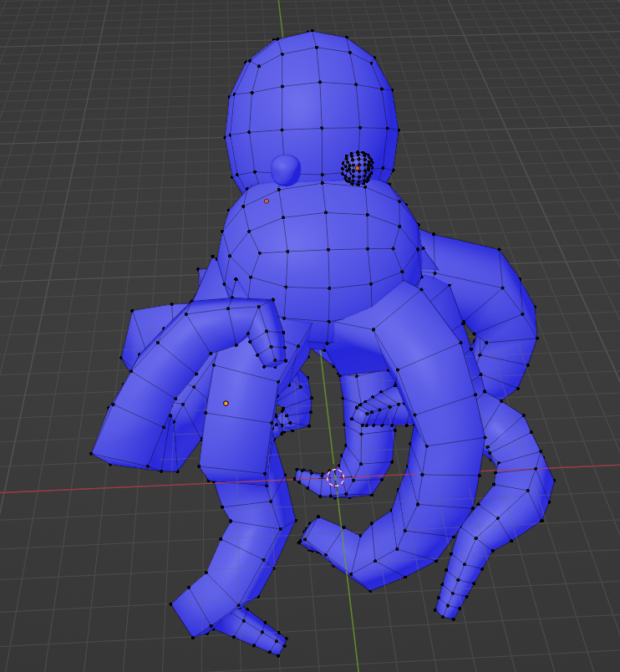The width and height of the screenshot is (620, 672).
Task: Select the yellow origin dot on the front-left tentacle
Action: point(226,404)
